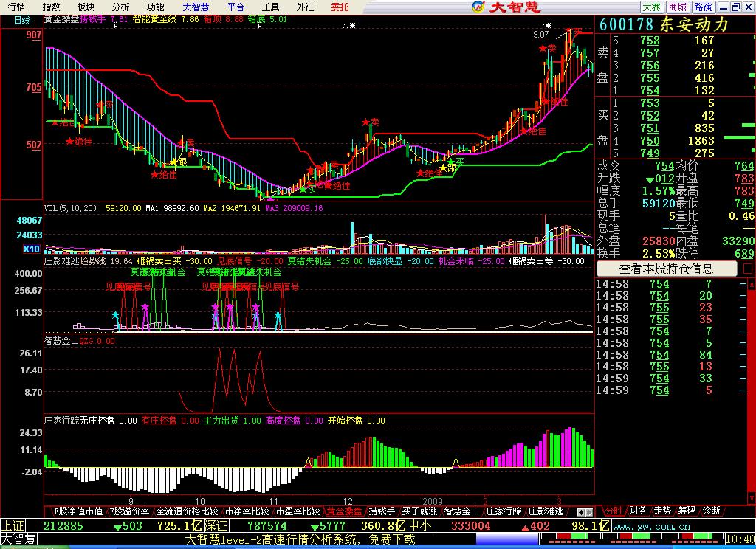Click the 商城 button in title bar
The height and width of the screenshot is (549, 756).
click(678, 7)
